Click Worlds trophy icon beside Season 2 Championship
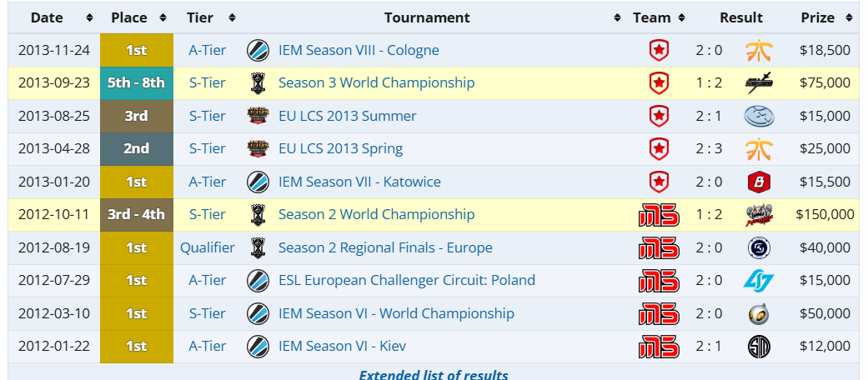Viewport: 868px width, 380px height. point(258,215)
